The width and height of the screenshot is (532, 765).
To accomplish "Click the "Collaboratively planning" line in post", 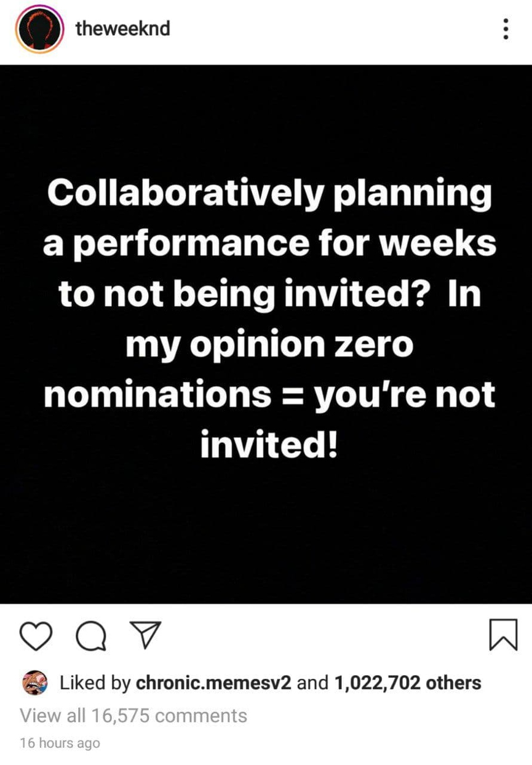I will 269,194.
